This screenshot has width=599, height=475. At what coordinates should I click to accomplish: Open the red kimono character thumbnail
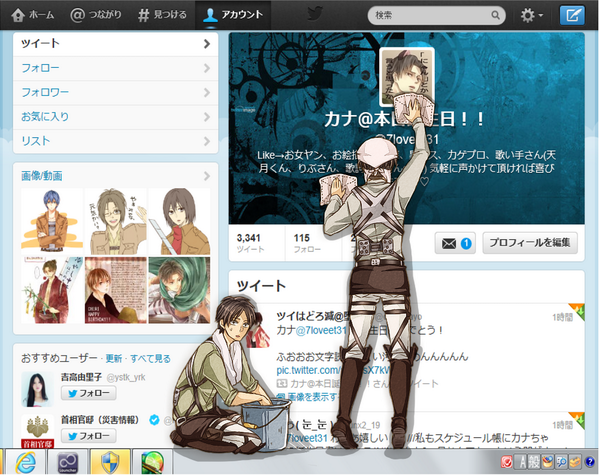tap(52, 290)
